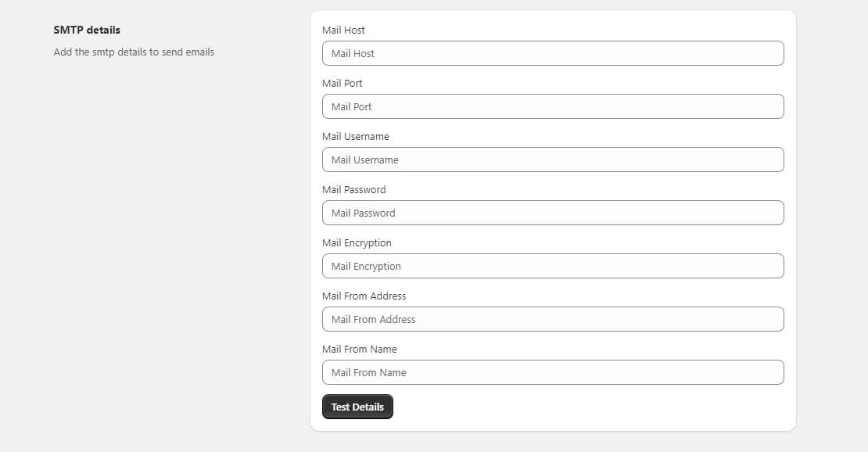Click the "Mail Host" label above its field
This screenshot has height=452, width=868.
click(343, 30)
